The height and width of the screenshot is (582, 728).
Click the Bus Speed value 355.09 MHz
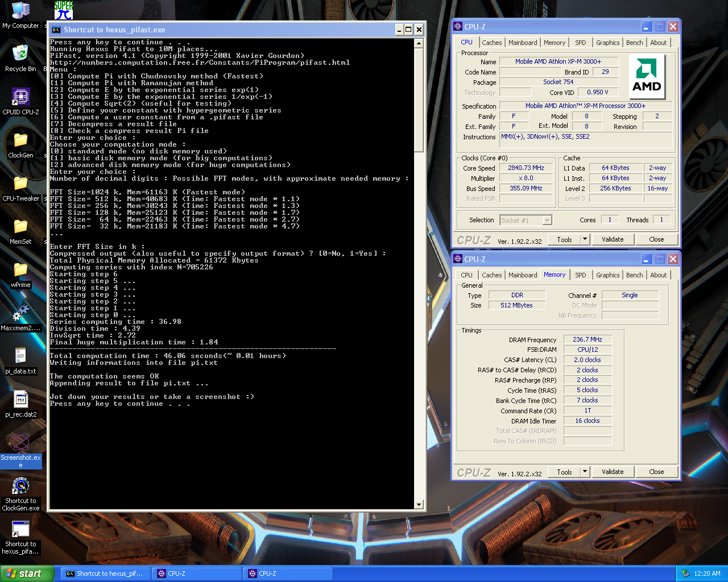[x=526, y=188]
